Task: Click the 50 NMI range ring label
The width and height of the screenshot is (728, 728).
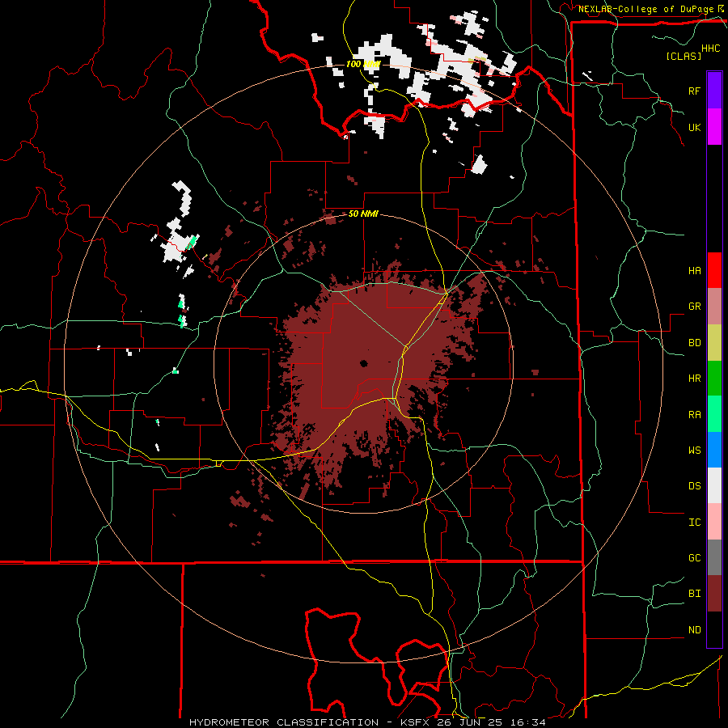Action: (x=363, y=214)
